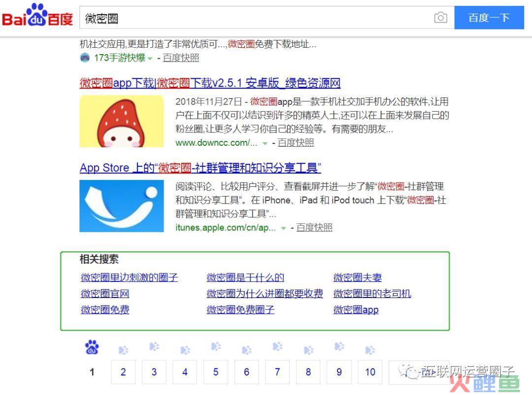Screen dimensions: 532x395
Task: Open the App Store 微密圈 result title
Action: (200, 167)
